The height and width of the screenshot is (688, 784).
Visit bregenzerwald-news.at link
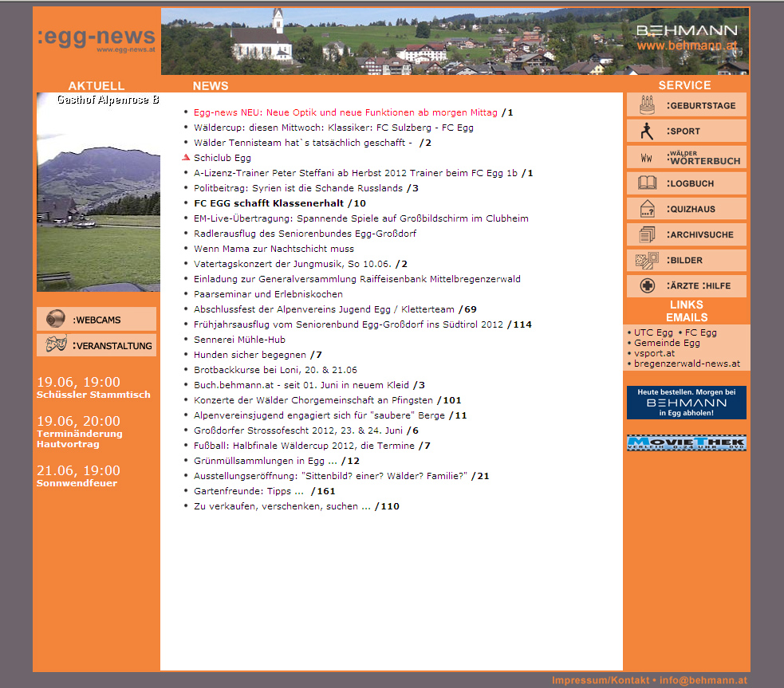coord(687,364)
